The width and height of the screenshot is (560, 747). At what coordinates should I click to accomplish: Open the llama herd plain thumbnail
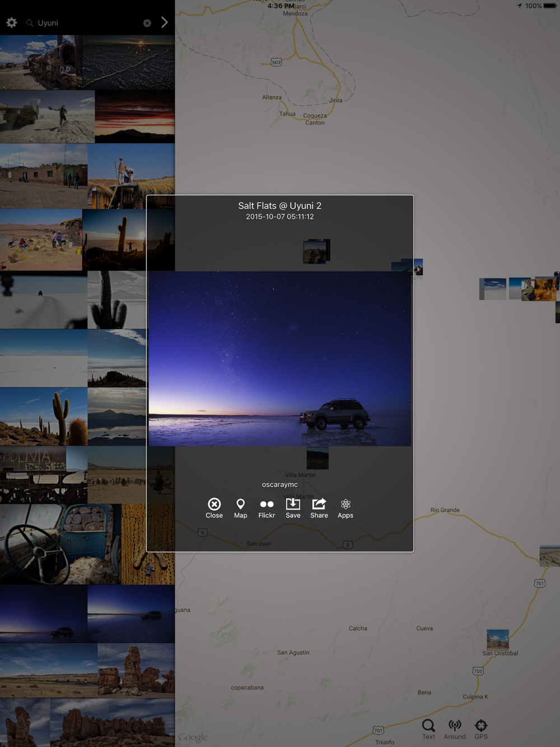(x=117, y=475)
